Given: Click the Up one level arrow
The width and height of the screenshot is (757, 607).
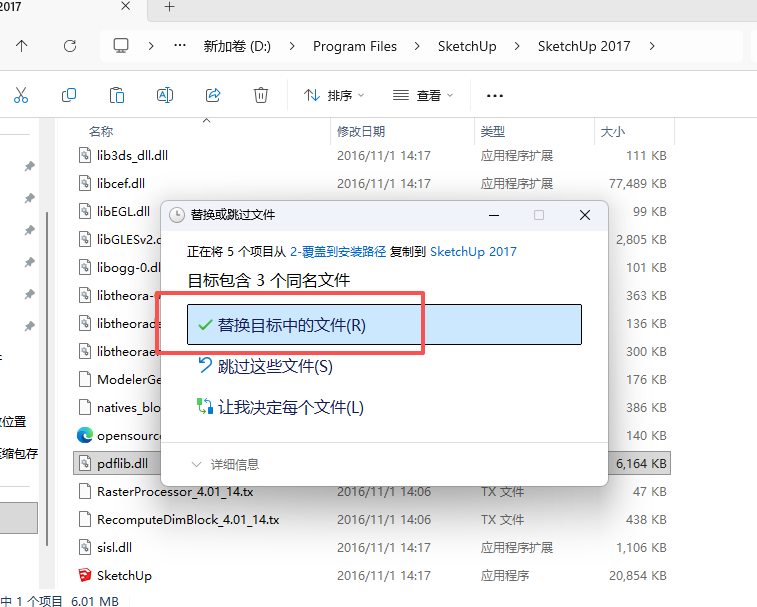Looking at the screenshot, I should tap(22, 46).
